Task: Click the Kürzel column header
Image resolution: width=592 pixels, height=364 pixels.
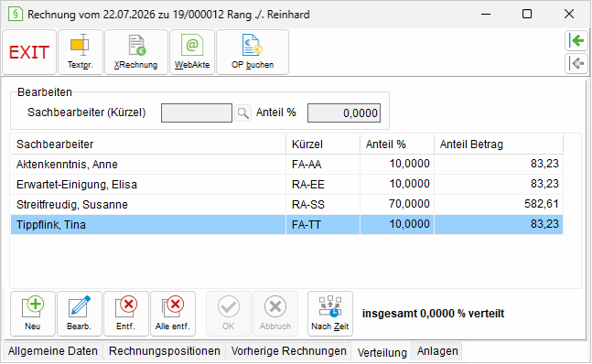Action: tap(323, 145)
